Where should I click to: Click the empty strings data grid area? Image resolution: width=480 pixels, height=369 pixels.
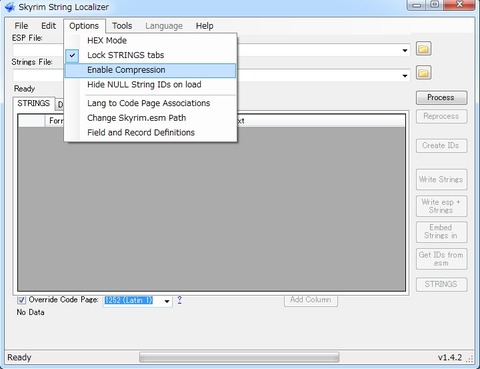point(212,208)
